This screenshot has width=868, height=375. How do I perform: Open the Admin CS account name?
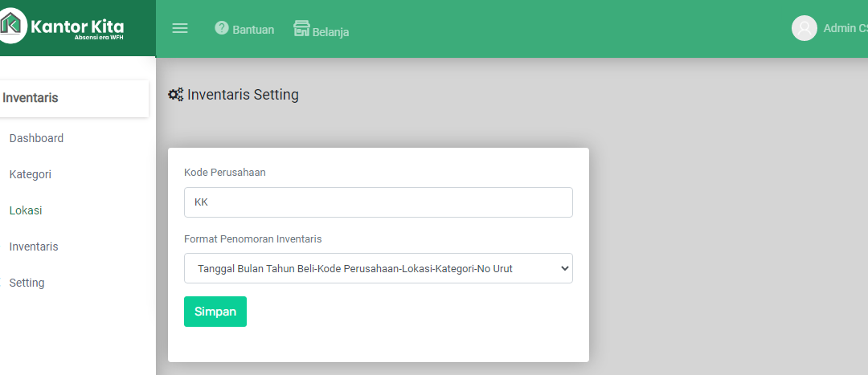coord(845,28)
